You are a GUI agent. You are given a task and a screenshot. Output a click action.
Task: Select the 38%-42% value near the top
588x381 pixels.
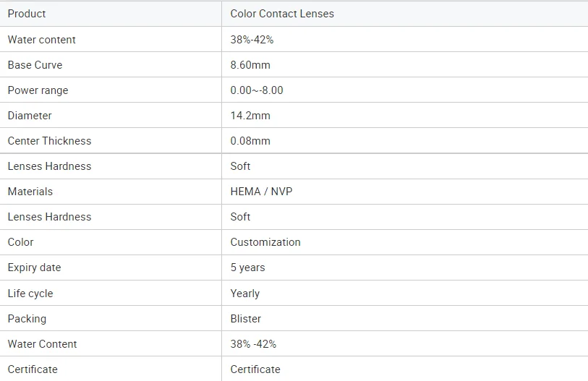[x=252, y=39]
